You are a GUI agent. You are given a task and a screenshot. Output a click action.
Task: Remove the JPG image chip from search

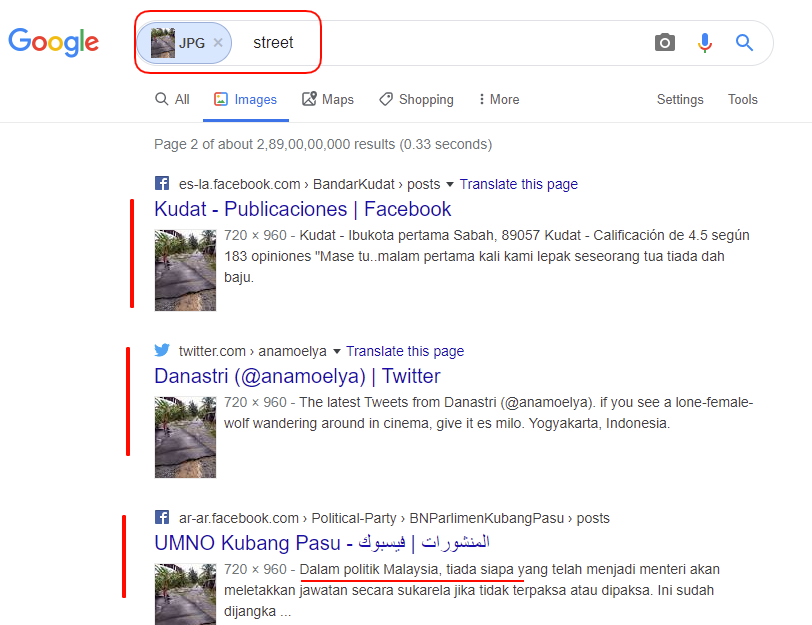click(218, 43)
